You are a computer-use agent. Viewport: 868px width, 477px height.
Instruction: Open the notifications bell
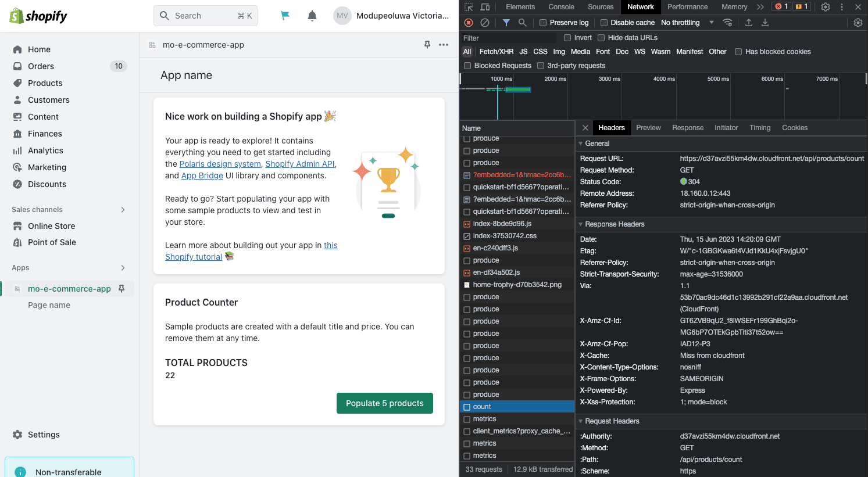(x=312, y=16)
